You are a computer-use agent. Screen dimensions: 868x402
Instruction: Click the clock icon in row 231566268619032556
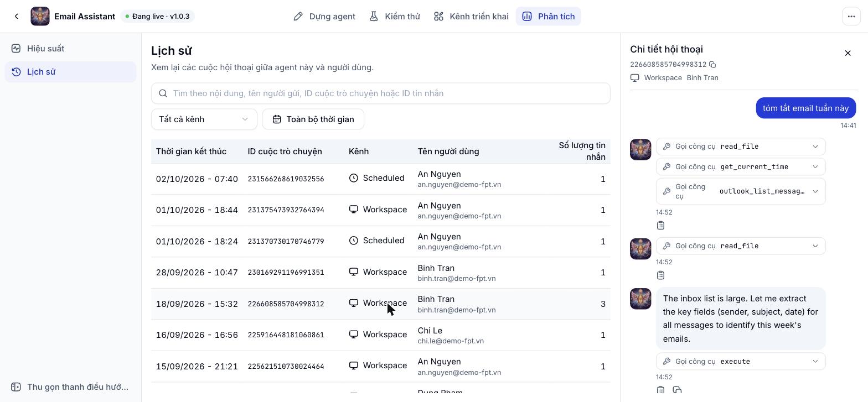coord(354,178)
